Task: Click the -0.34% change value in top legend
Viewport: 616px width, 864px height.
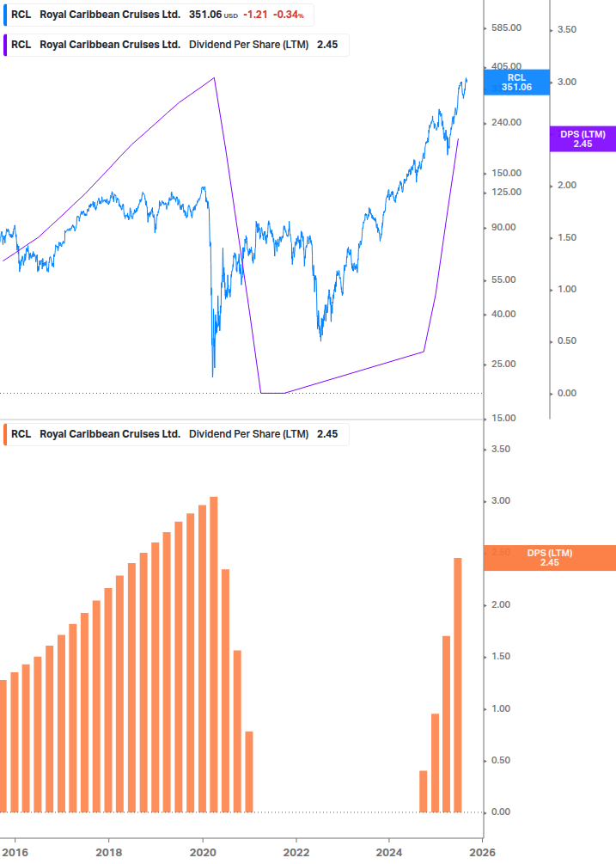Action: [x=288, y=15]
